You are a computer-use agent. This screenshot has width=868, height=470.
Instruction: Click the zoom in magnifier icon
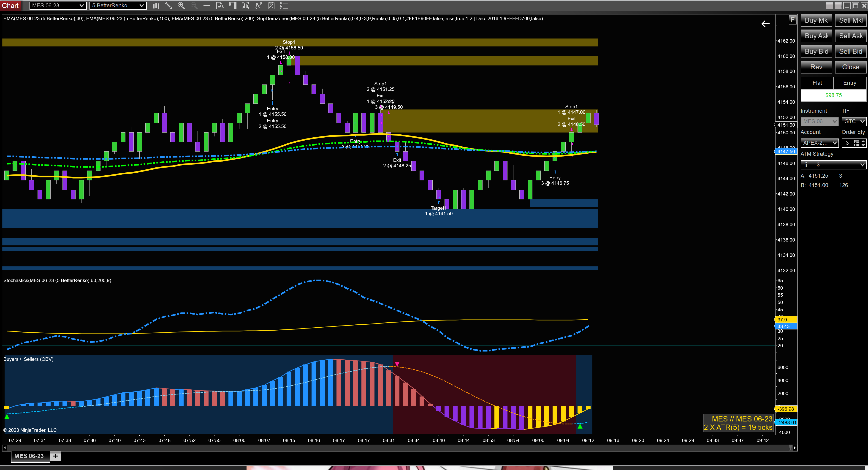pos(181,6)
